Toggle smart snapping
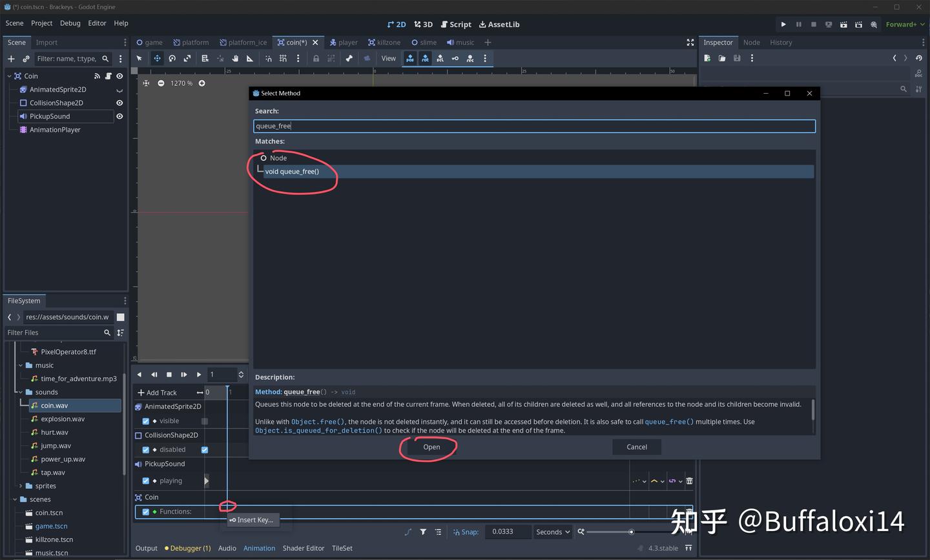 coord(269,58)
